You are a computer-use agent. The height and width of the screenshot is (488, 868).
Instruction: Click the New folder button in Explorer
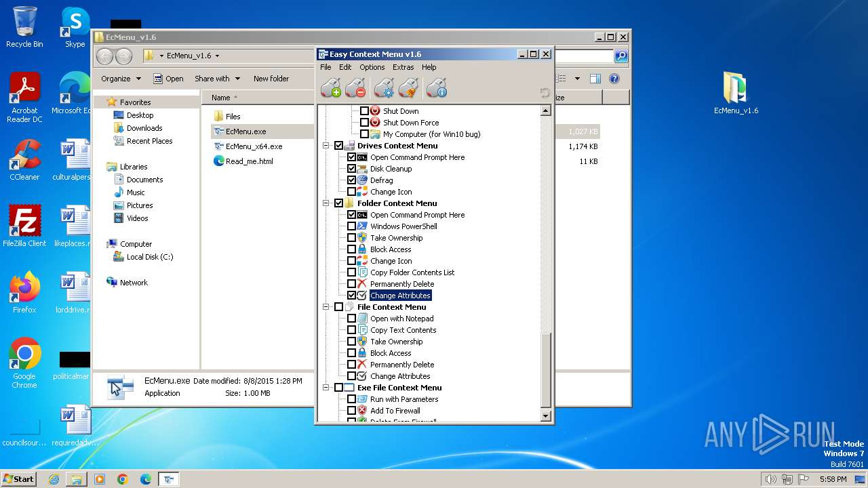pos(271,79)
